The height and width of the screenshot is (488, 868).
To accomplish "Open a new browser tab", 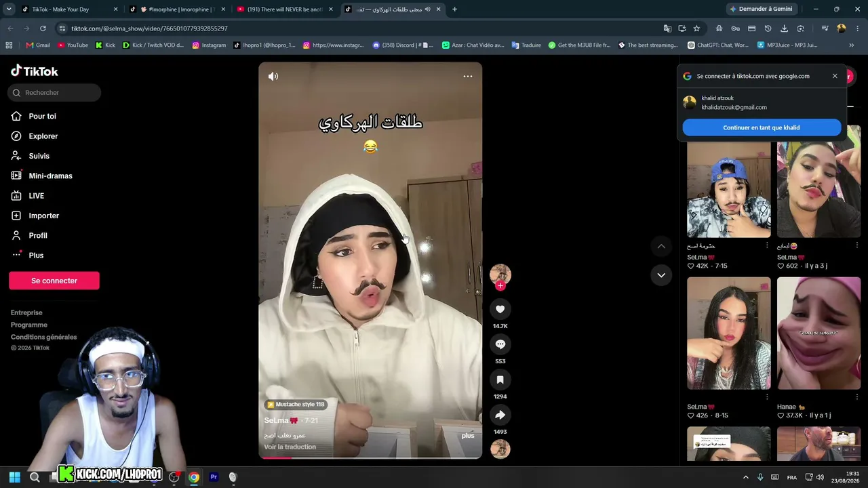I will tap(454, 9).
